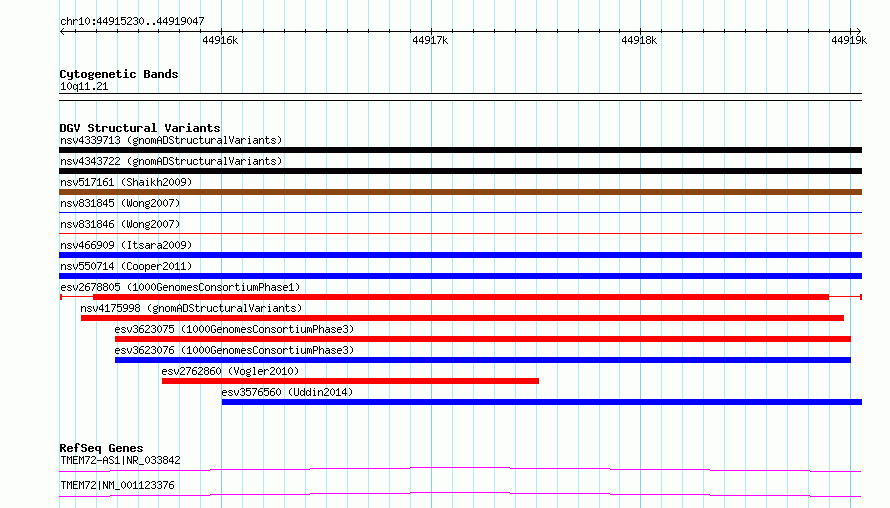Select the magenta TMEM72 gene line
The width and height of the screenshot is (890, 508).
460,494
